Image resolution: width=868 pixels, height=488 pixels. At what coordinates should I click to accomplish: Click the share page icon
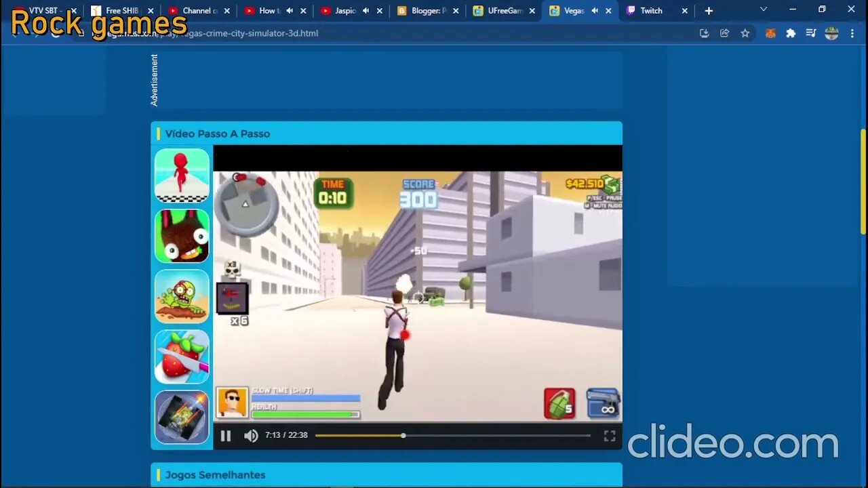click(x=725, y=33)
